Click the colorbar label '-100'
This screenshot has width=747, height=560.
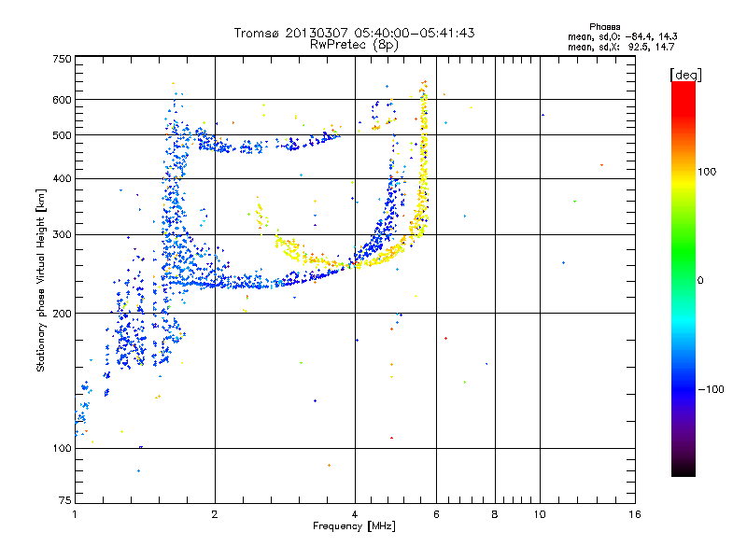(711, 389)
